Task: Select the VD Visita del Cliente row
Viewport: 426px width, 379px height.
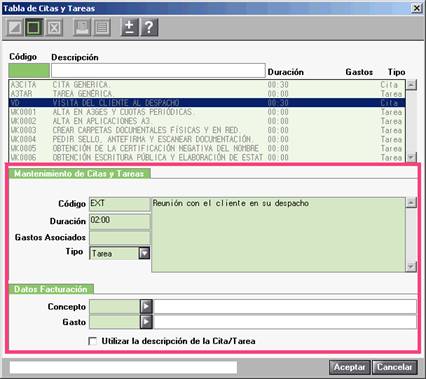Action: point(207,103)
